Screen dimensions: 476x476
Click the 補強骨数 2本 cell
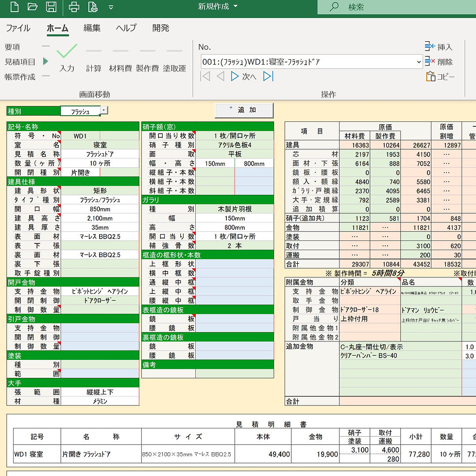pyautogui.click(x=235, y=245)
